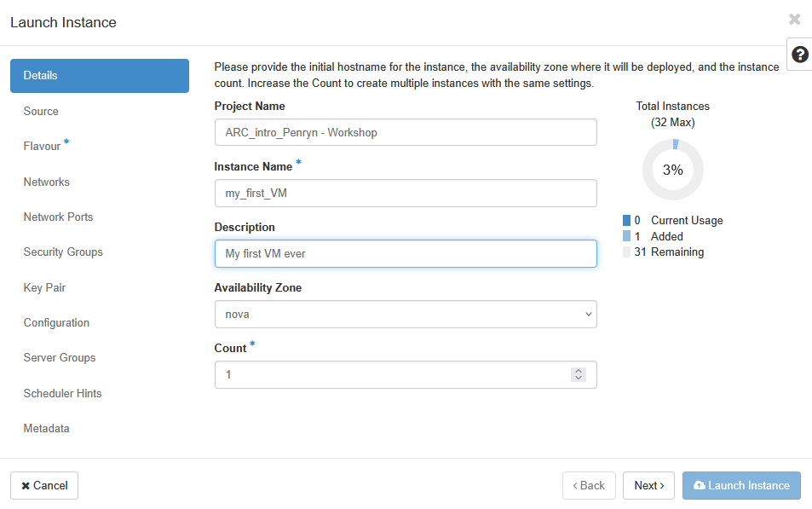Viewport: 812px width, 509px height.
Task: Click the 'Launch Instance' dialog title
Action: click(x=63, y=22)
